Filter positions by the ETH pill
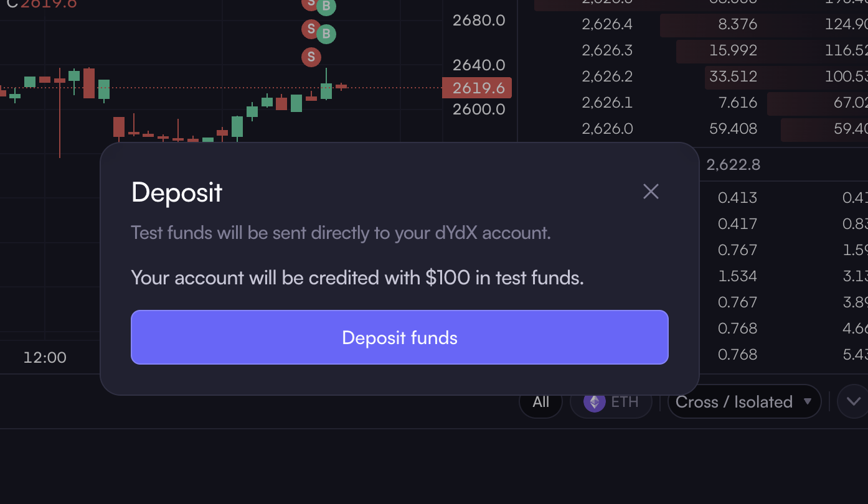Viewport: 868px width, 504px height. [611, 402]
